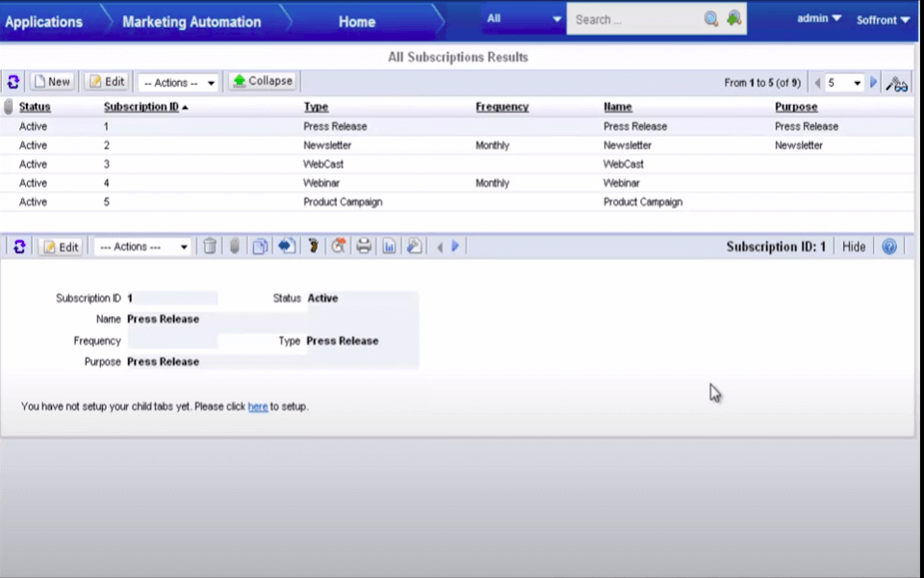Viewport: 924px width, 578px height.
Task: Select the WebCast row with ID 3
Action: point(457,164)
